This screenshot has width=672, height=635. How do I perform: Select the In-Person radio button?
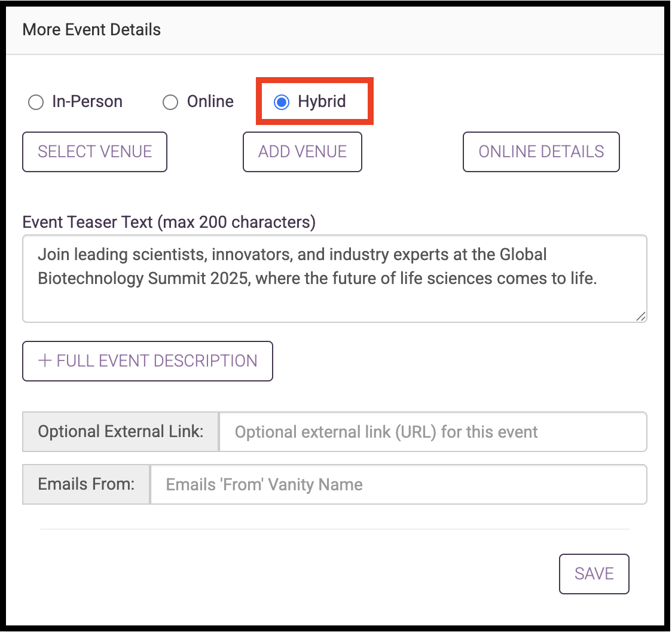(x=36, y=102)
